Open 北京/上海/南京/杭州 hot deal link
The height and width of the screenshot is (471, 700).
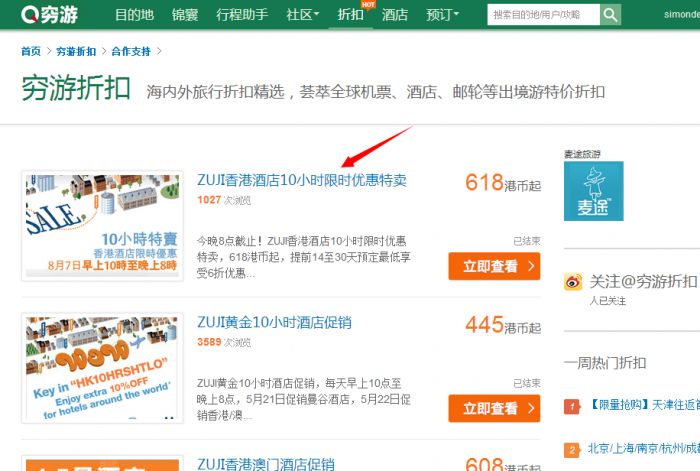coord(644,448)
